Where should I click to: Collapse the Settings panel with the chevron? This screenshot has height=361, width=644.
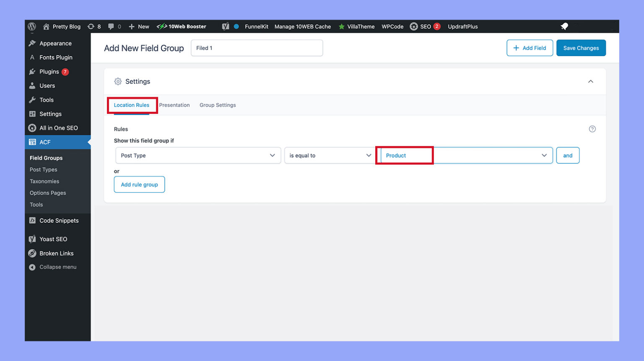[591, 82]
